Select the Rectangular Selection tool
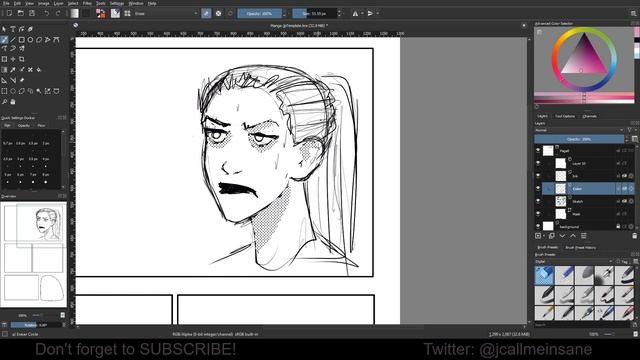The image size is (640, 360). coord(4,91)
